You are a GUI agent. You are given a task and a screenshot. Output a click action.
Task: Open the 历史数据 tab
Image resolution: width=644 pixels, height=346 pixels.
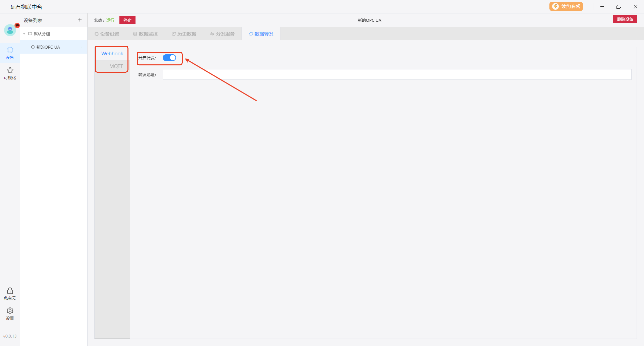tap(184, 34)
